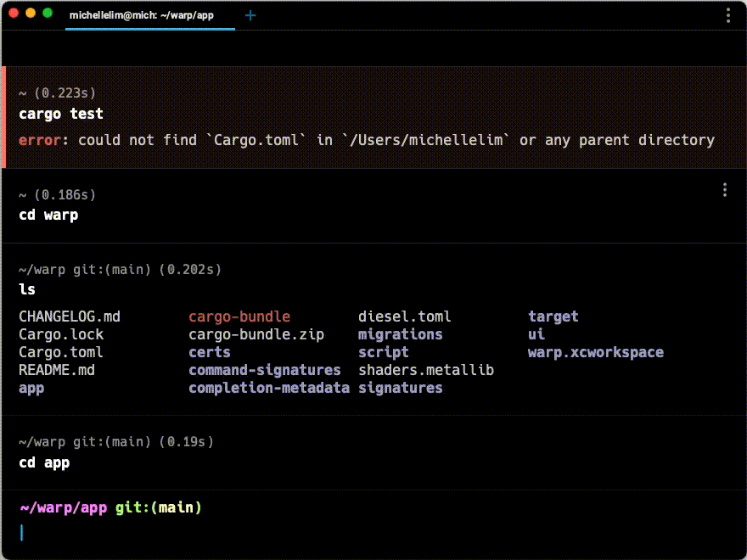Select the michellelim@mich ~/warp/app tab
Image resolution: width=747 pixels, height=560 pixels.
coord(150,16)
